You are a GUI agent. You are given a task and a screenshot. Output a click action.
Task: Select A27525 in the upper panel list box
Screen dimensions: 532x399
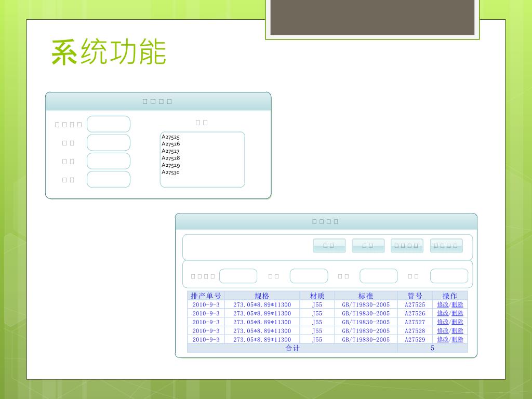coord(170,137)
